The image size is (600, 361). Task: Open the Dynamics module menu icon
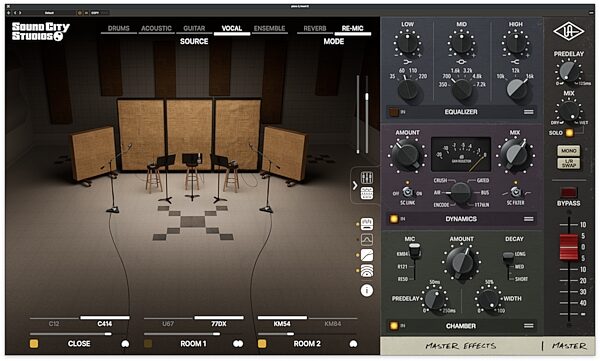528,219
